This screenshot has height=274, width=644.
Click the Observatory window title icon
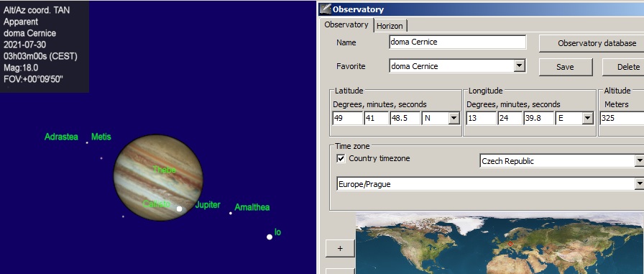point(326,9)
